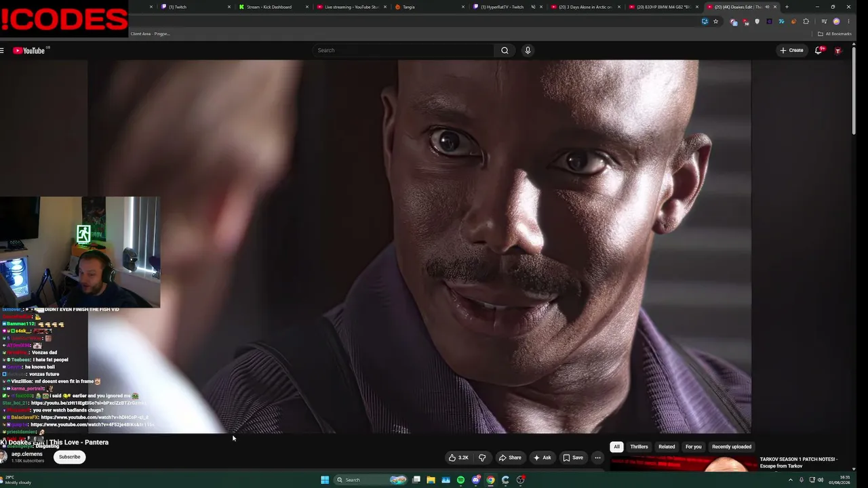Open the Windows Start menu
868x488 pixels.
(325, 480)
